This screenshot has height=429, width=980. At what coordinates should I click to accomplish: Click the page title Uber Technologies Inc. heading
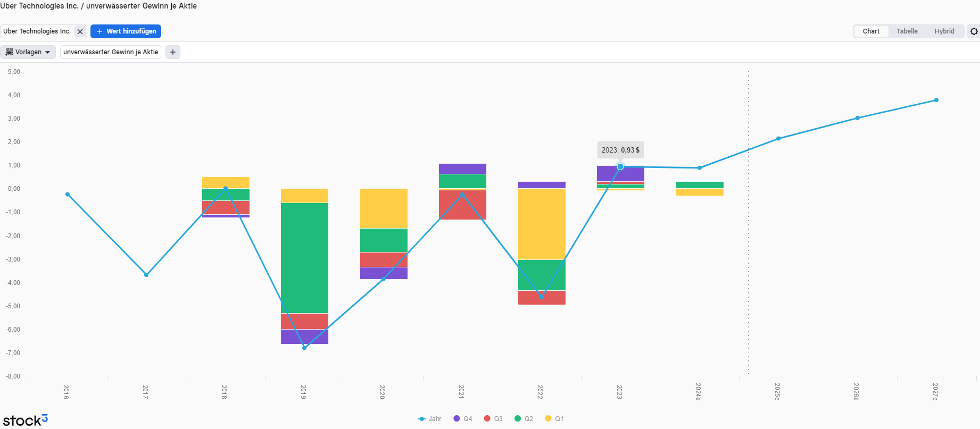point(98,6)
